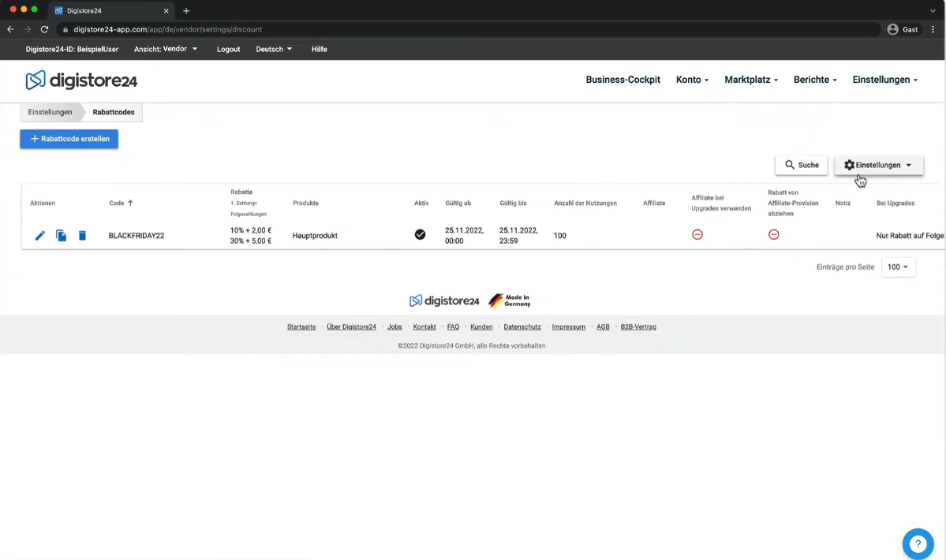This screenshot has width=946, height=560.
Task: Open Business-Cockpit navigation item
Action: (x=623, y=80)
